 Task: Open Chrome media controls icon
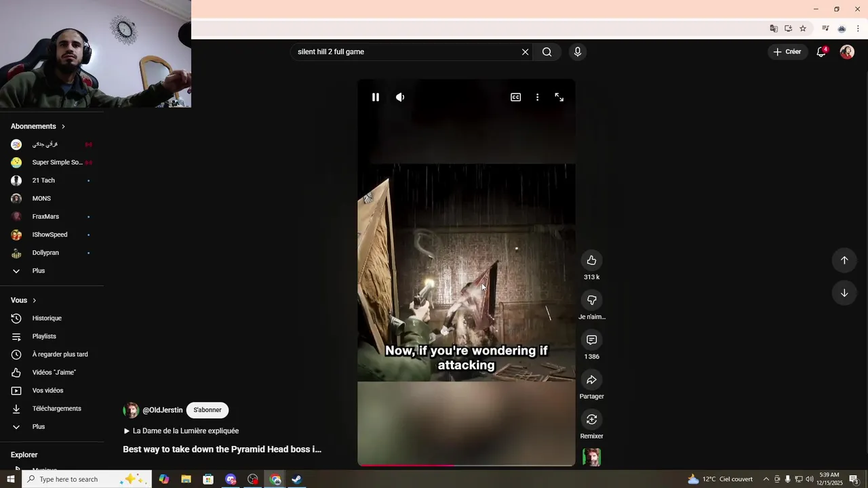[825, 28]
